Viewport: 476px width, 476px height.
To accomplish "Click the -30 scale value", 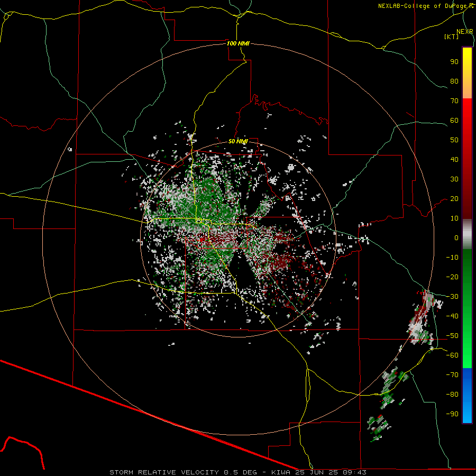I will (x=452, y=297).
